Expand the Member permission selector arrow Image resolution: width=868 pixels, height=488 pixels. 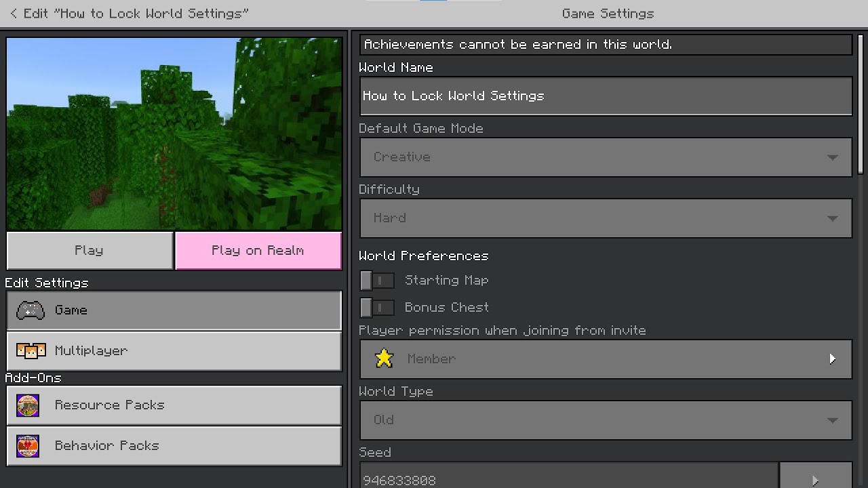point(832,359)
